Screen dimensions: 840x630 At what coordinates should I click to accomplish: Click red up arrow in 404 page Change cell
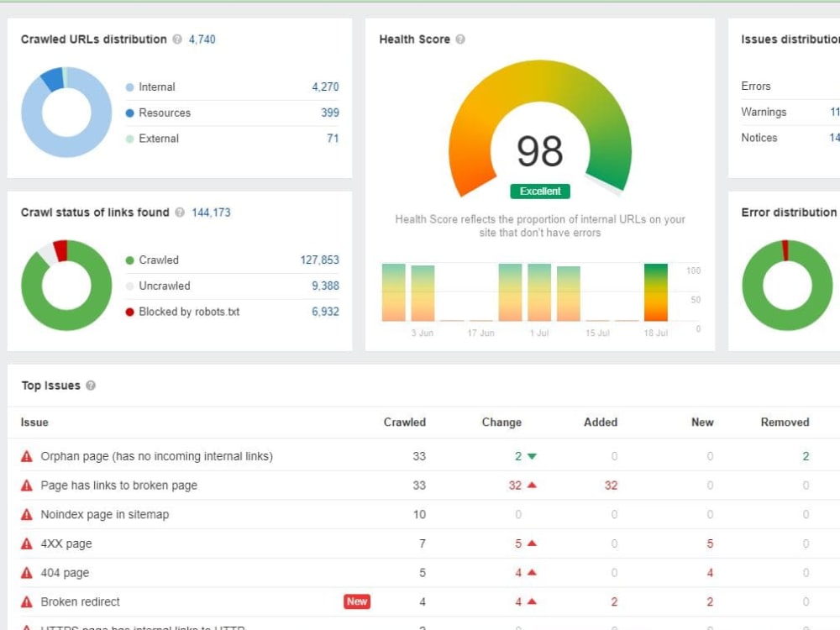coord(532,572)
